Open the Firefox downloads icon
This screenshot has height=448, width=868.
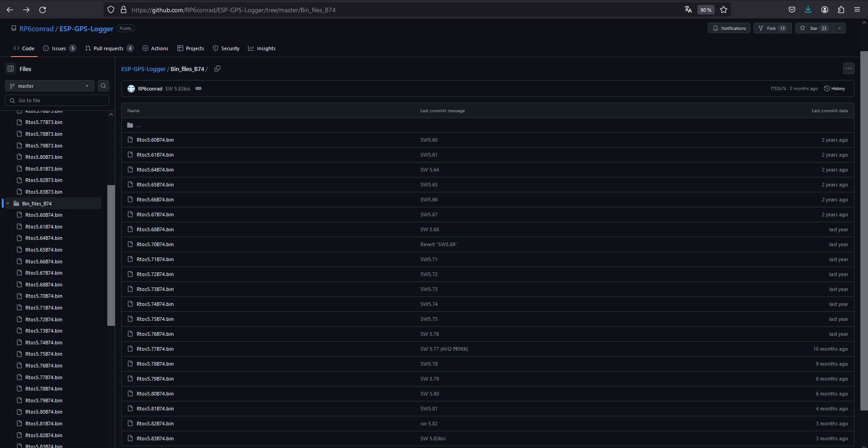tap(808, 10)
